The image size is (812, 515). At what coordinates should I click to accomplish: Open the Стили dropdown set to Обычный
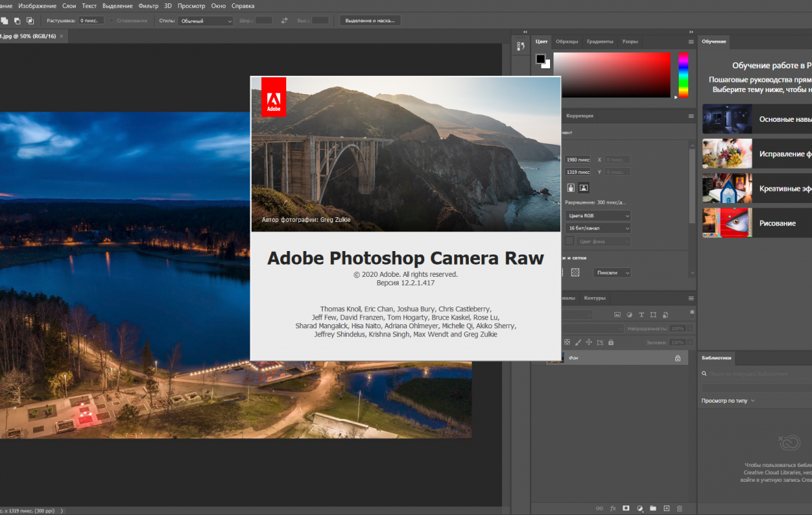click(206, 21)
